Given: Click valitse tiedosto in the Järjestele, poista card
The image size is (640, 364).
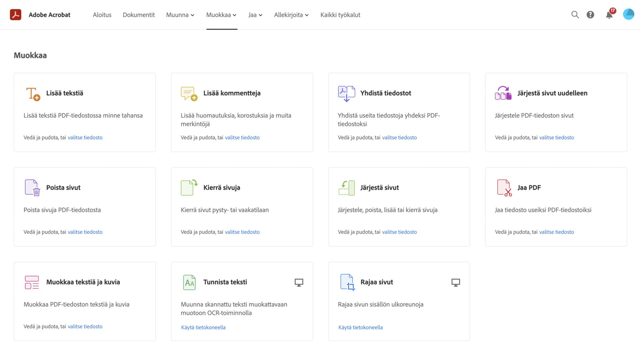Looking at the screenshot, I should click(x=399, y=232).
